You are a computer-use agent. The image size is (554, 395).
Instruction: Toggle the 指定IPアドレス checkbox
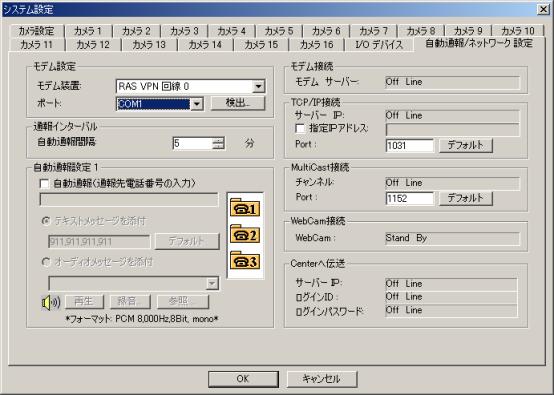coord(300,128)
